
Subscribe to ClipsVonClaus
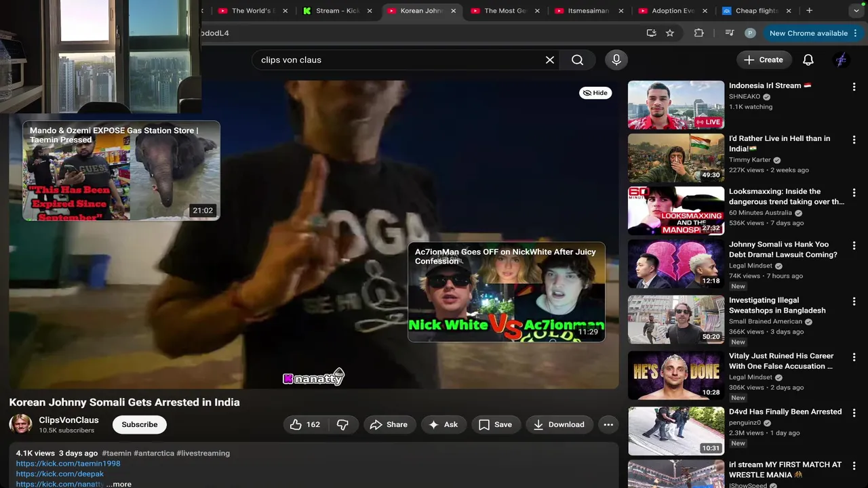pos(140,424)
